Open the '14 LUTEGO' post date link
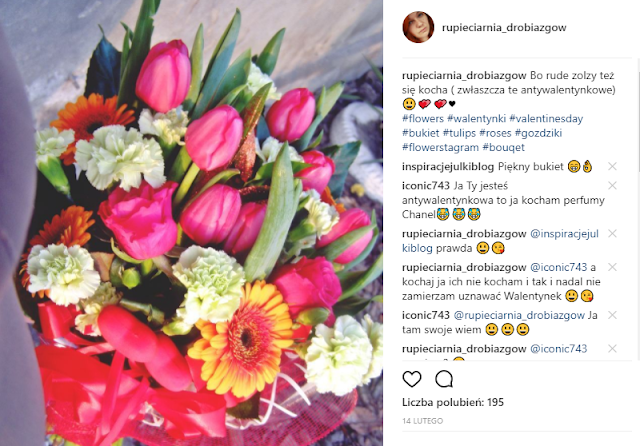This screenshot has width=640, height=446. click(x=422, y=421)
